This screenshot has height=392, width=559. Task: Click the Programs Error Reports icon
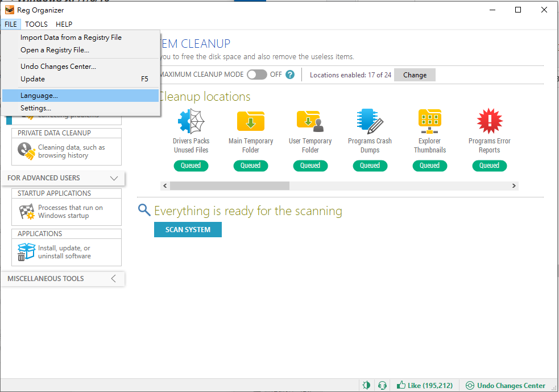pyautogui.click(x=489, y=121)
